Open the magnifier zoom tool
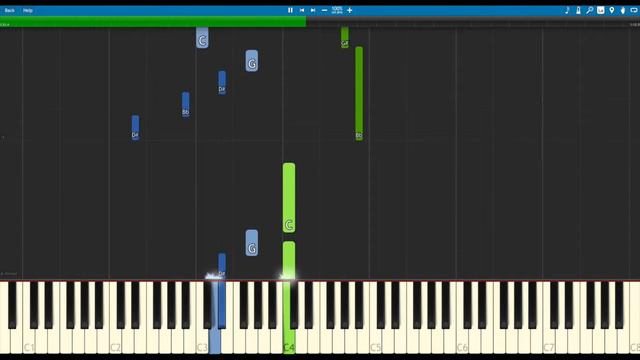640x360 pixels. click(x=589, y=10)
